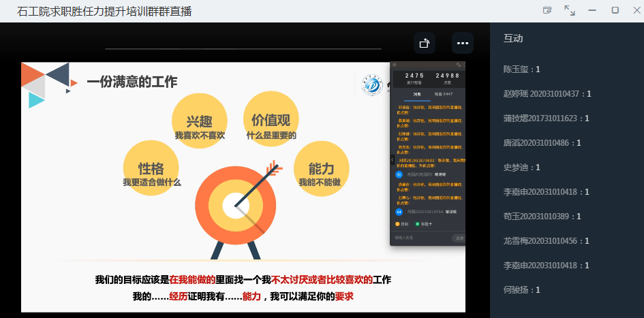
Task: Click 何骏扬 message at list bottom
Action: point(522,290)
